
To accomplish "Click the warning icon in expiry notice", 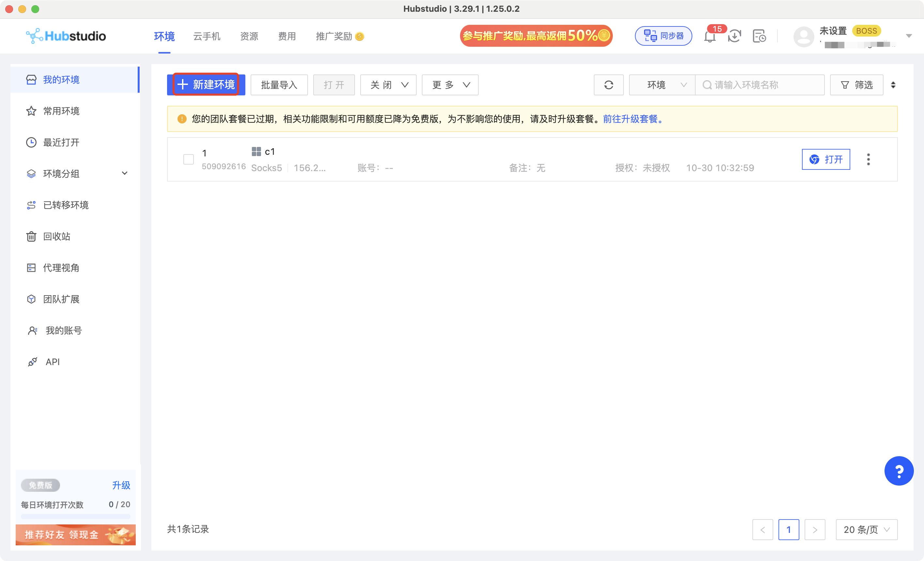I will (182, 119).
